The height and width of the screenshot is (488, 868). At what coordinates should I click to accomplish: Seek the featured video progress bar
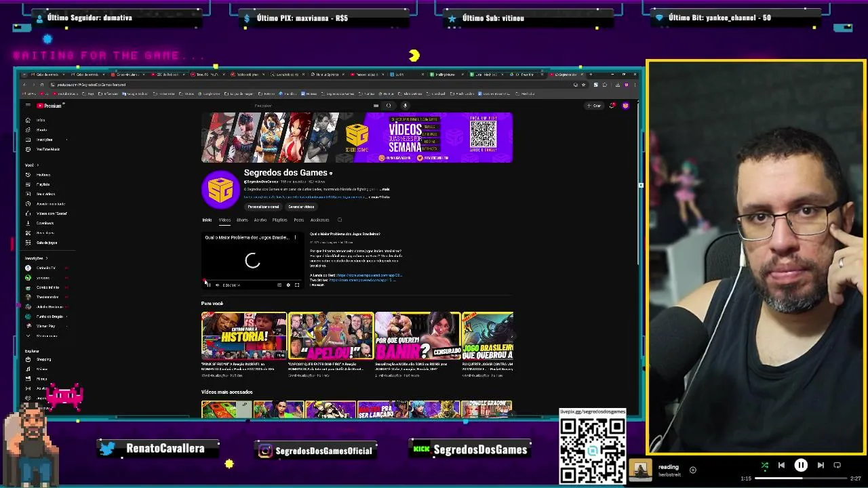point(252,280)
